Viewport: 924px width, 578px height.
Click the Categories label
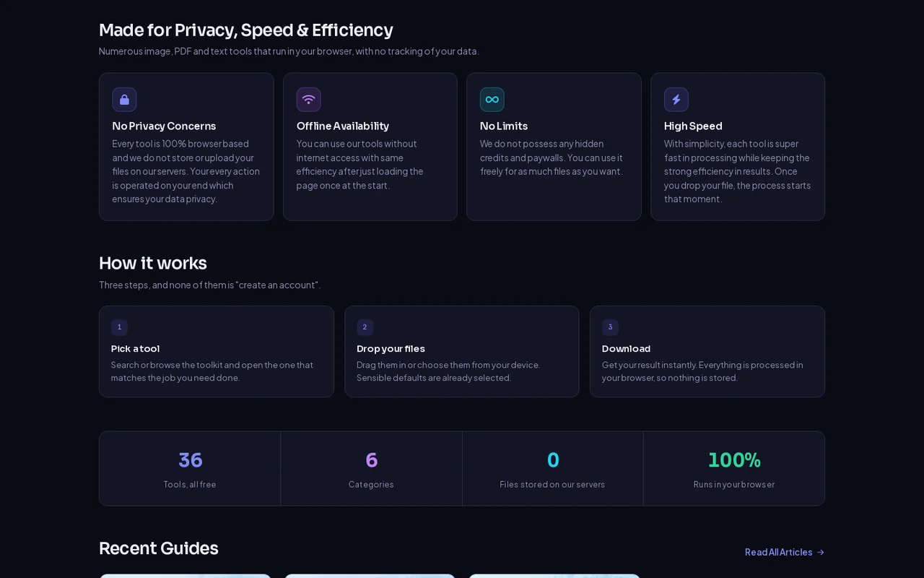(371, 485)
